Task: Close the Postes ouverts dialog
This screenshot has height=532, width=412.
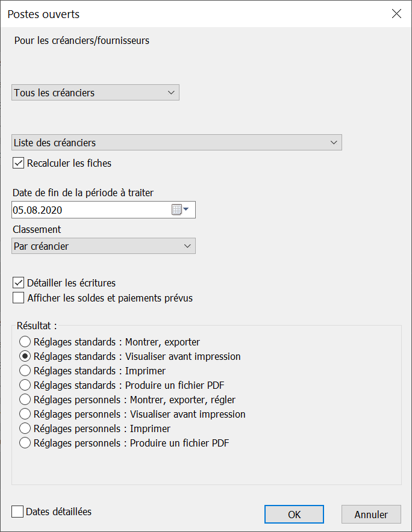Action: pos(396,14)
